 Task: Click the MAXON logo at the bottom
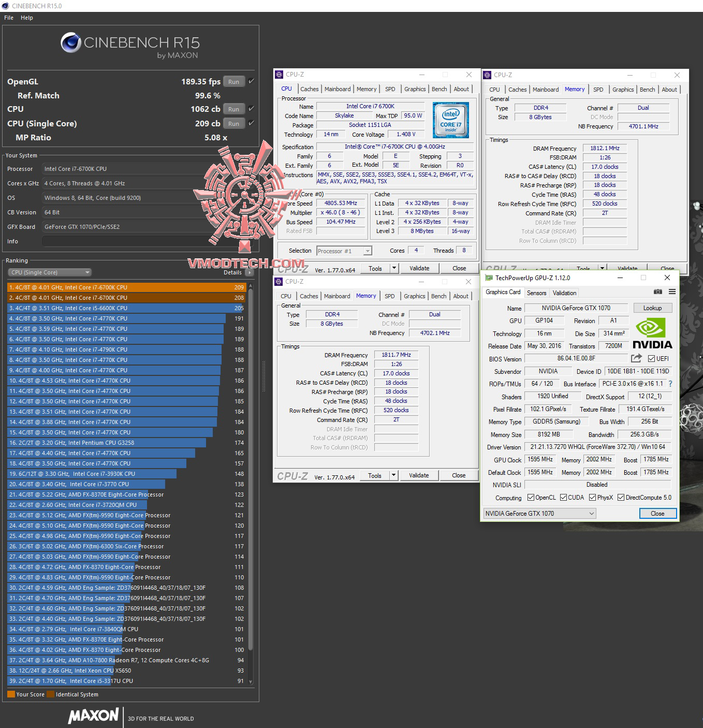93,716
